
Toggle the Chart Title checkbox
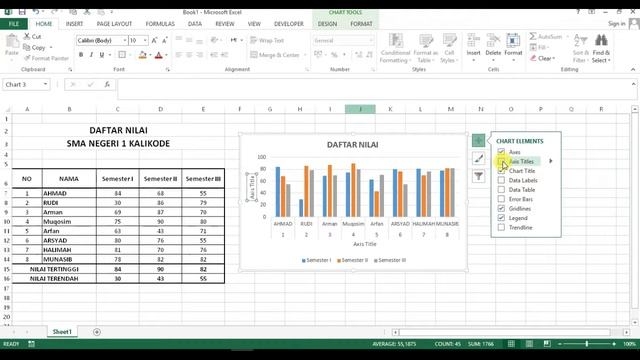[x=501, y=171]
